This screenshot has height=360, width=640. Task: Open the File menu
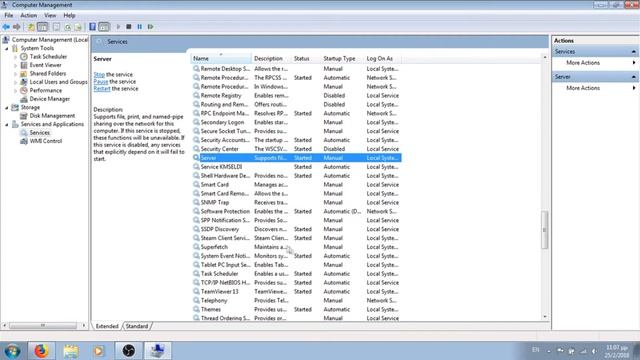pos(9,16)
